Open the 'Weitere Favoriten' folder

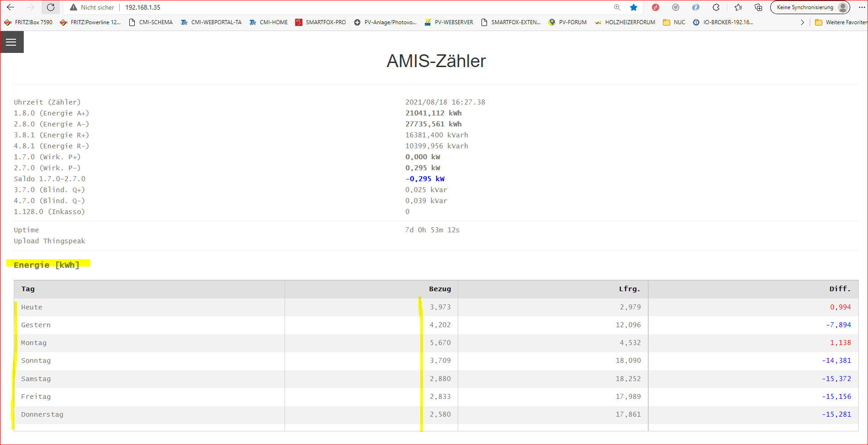[x=841, y=22]
